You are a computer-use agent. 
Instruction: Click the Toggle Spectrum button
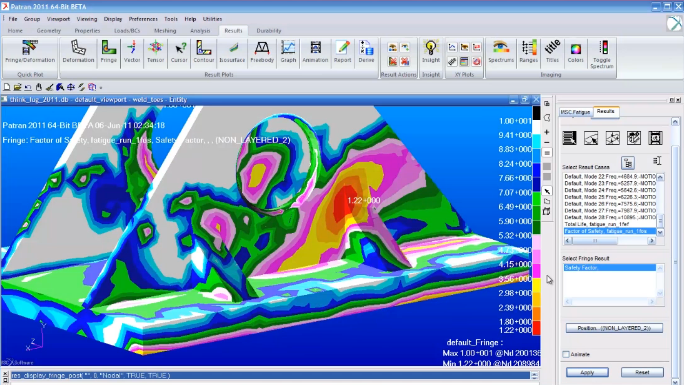pos(602,54)
